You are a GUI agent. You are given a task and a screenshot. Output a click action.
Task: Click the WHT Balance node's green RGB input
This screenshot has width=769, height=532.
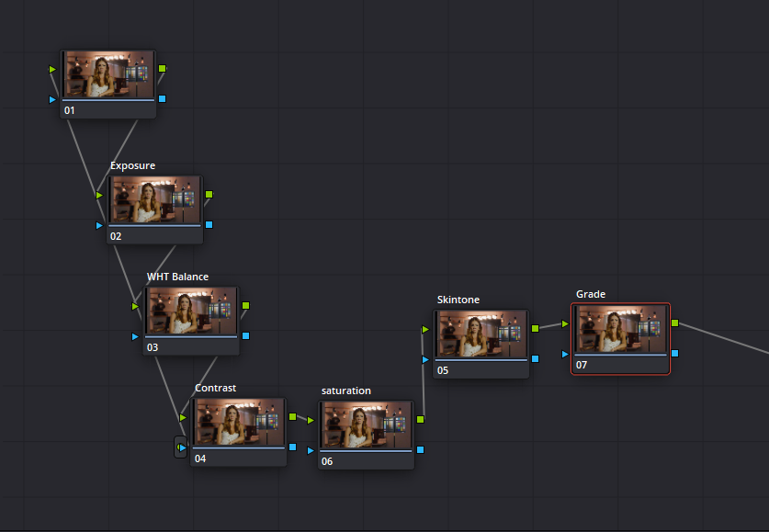pyautogui.click(x=135, y=307)
